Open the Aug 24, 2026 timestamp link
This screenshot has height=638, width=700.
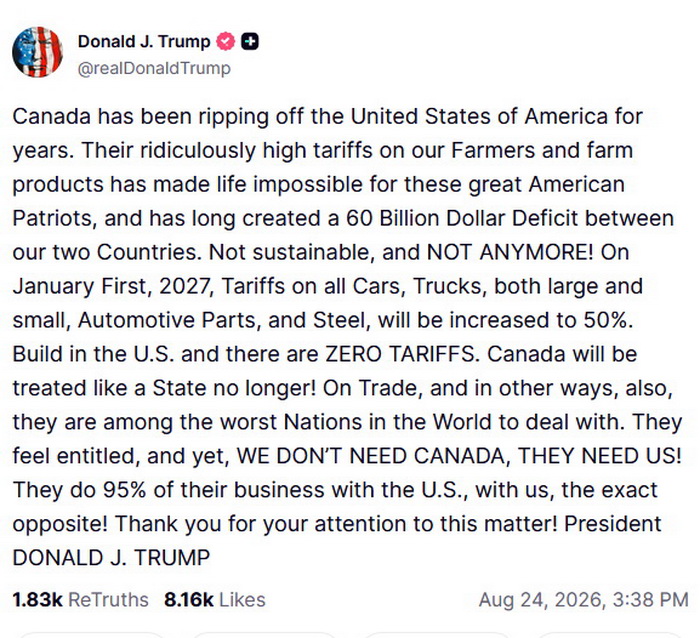pyautogui.click(x=583, y=600)
